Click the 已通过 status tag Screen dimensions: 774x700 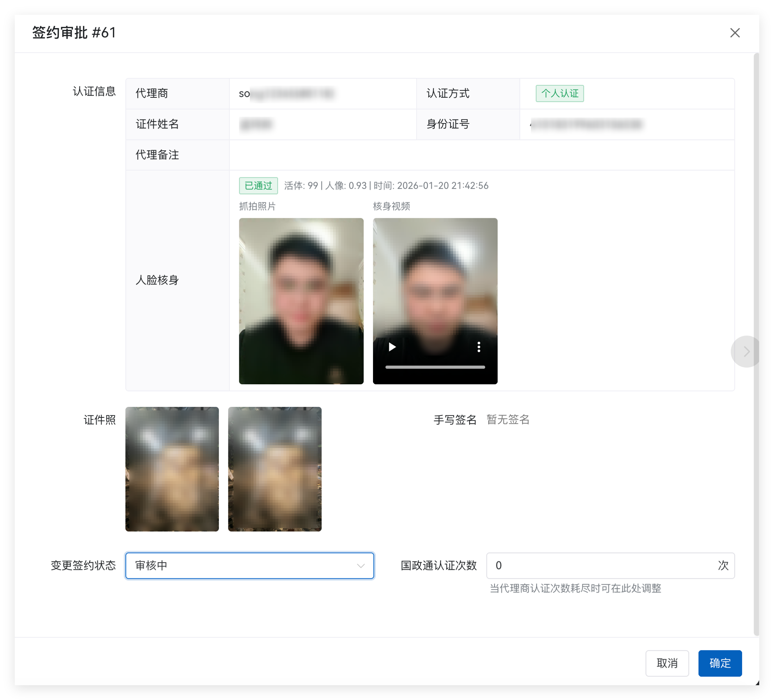[x=258, y=186]
